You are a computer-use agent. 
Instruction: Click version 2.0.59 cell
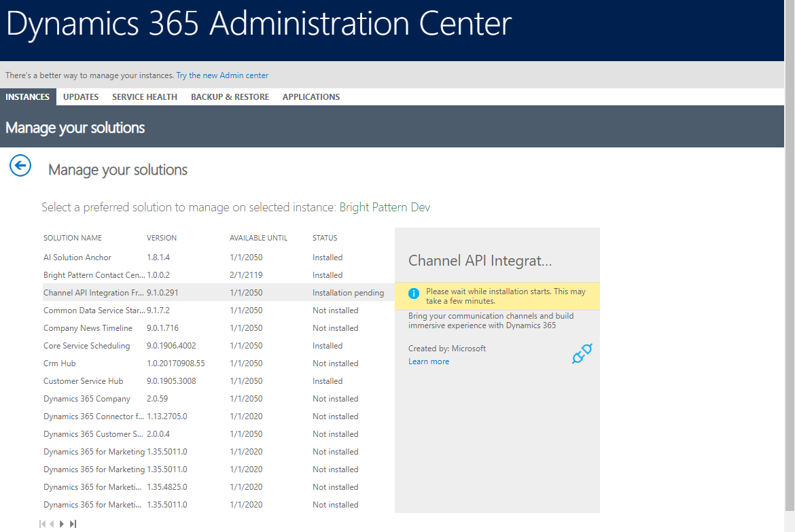click(157, 399)
